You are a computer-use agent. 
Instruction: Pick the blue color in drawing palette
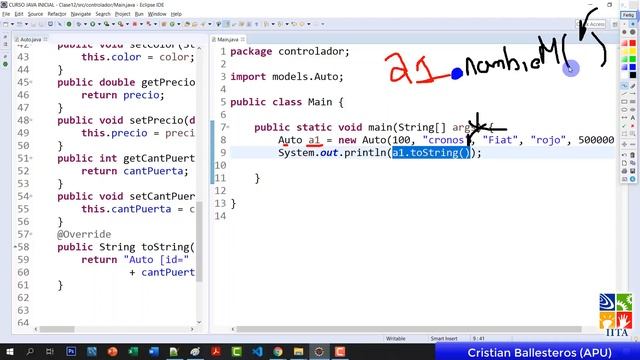click(633, 67)
